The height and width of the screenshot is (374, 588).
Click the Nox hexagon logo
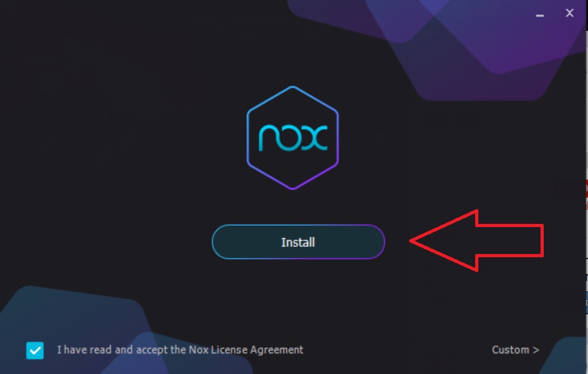[x=293, y=138]
